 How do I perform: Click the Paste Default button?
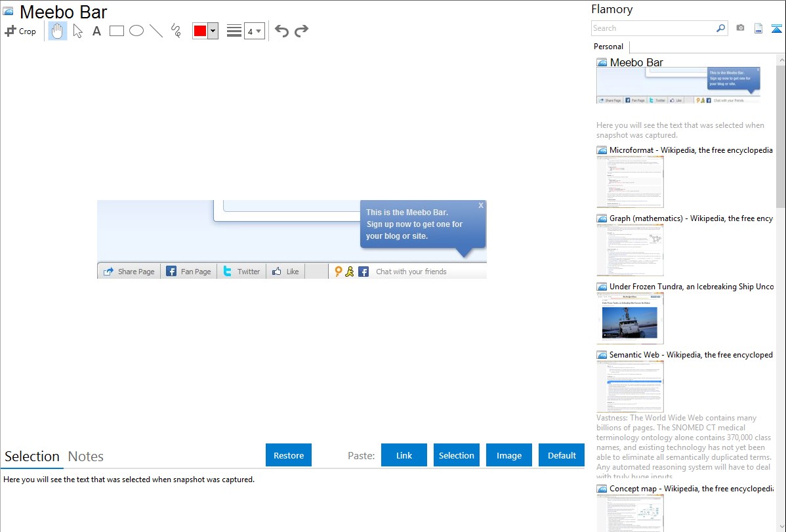click(x=562, y=455)
